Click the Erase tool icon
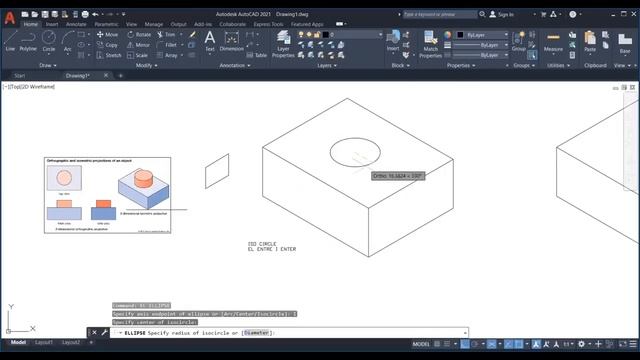Screen dimensions: 640x360 click(x=192, y=35)
